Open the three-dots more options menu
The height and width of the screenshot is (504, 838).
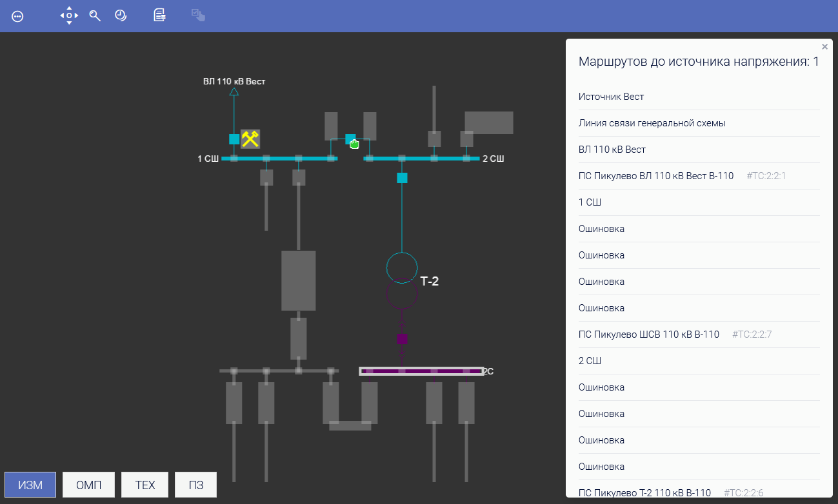(x=18, y=17)
